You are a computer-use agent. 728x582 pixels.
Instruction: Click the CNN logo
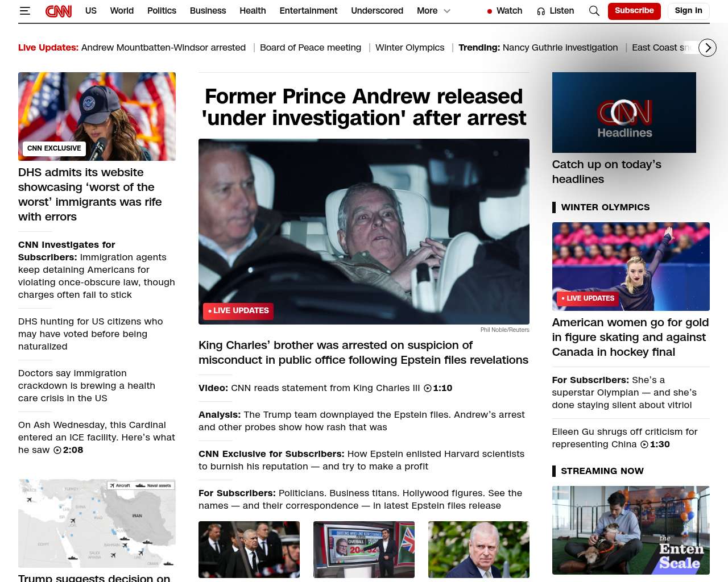point(59,11)
